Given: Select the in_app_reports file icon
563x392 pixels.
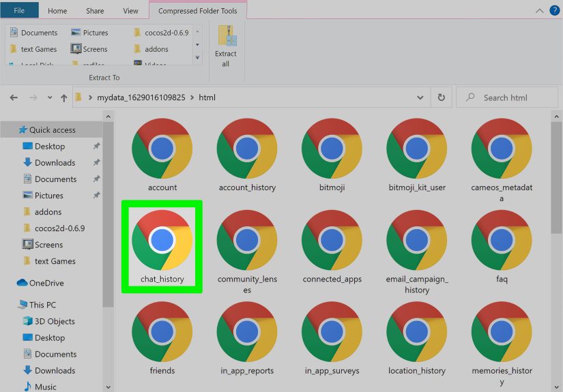Looking at the screenshot, I should [247, 332].
